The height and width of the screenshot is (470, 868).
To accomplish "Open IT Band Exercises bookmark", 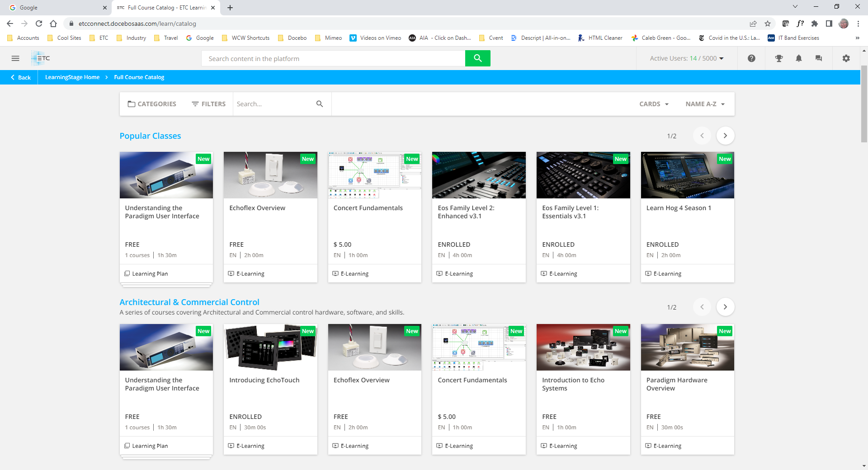I will pos(793,38).
